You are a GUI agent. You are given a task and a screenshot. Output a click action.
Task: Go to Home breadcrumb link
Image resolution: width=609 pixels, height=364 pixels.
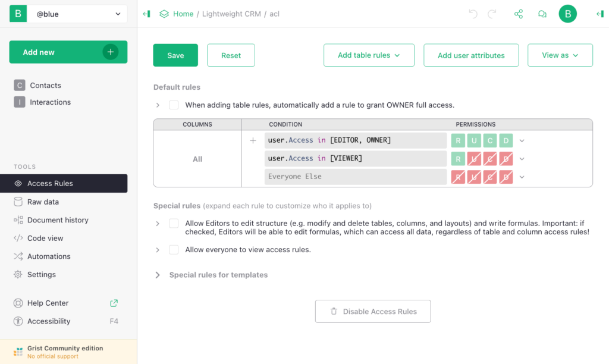pos(183,14)
